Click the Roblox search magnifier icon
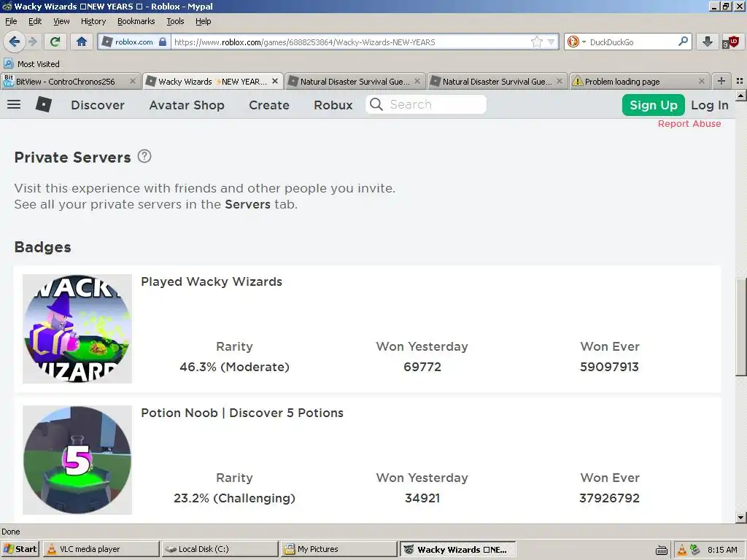The height and width of the screenshot is (560, 747). [376, 104]
